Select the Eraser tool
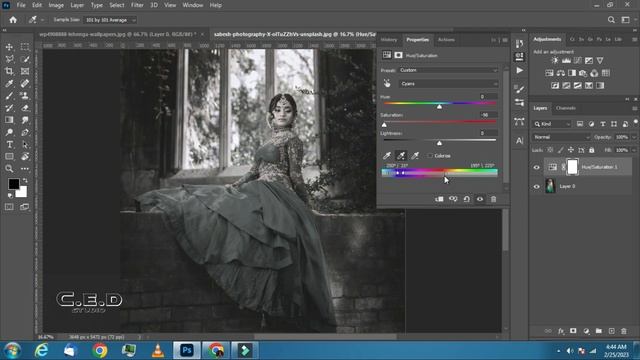 [x=25, y=108]
